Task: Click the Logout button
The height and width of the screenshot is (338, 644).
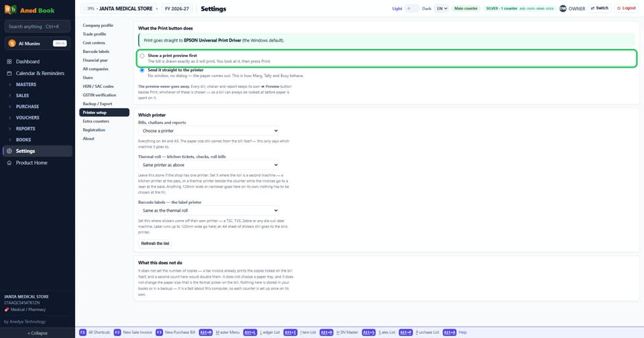Action: point(627,8)
